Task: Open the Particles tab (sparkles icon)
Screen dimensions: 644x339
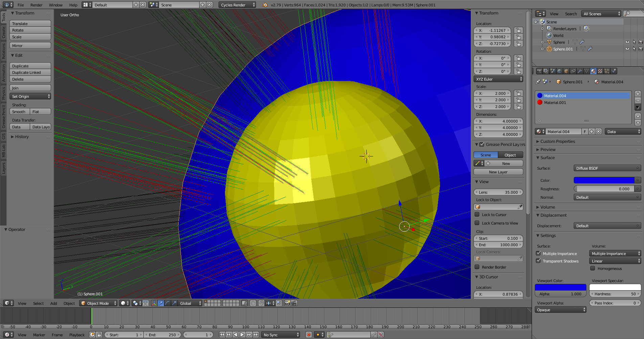Action: point(607,71)
